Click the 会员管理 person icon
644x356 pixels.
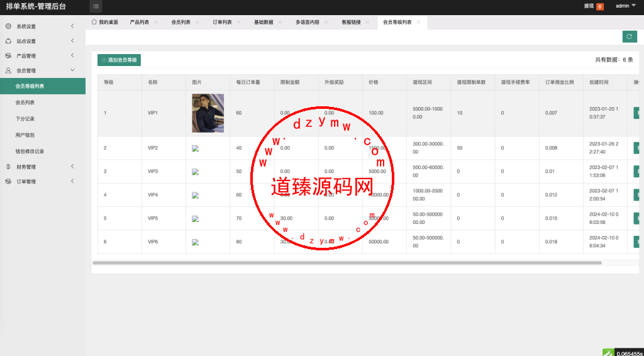8,70
